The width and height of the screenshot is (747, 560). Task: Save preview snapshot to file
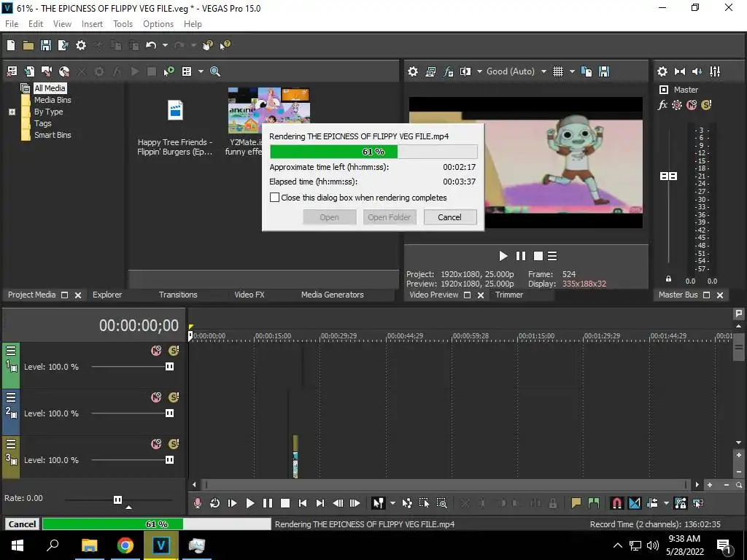[604, 71]
